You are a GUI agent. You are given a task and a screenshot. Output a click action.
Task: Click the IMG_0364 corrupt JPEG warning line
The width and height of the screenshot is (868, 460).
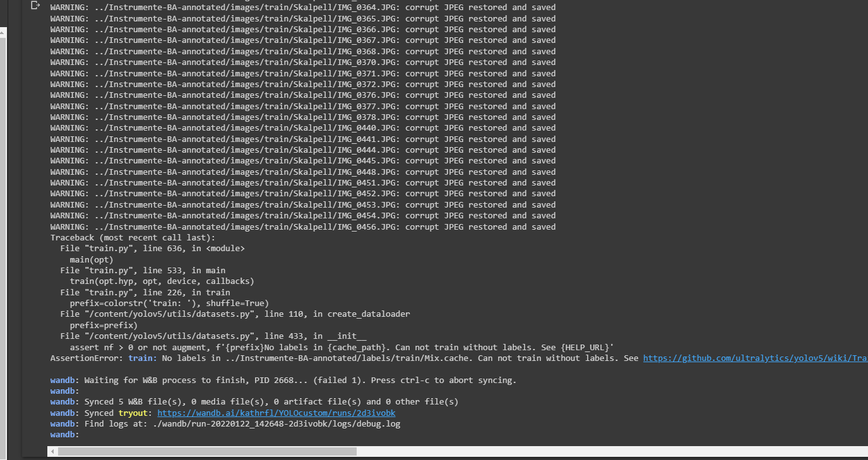[x=303, y=7]
